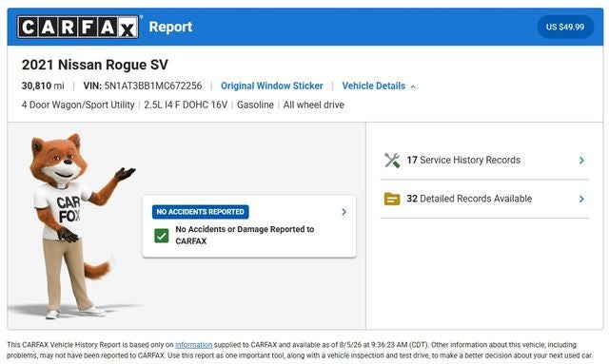Click the US $49.99 price button
609x364 pixels.
[565, 27]
